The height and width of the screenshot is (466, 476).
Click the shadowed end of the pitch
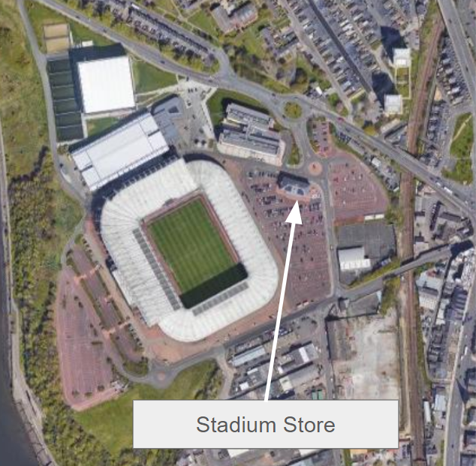point(214,286)
